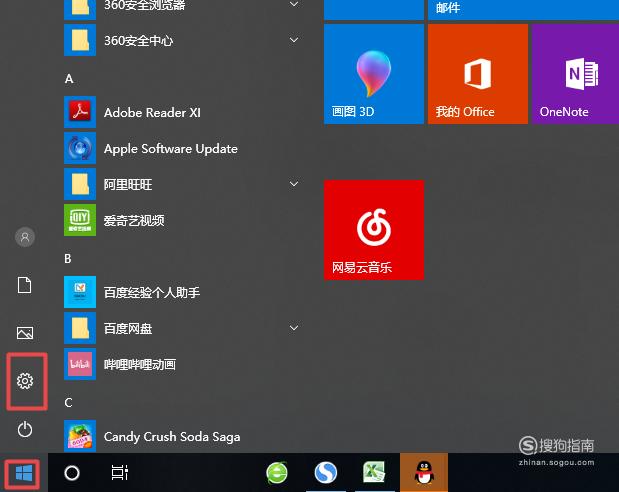This screenshot has height=492, width=619.
Task: Click the Adobe Reader XI label
Action: [x=152, y=113]
